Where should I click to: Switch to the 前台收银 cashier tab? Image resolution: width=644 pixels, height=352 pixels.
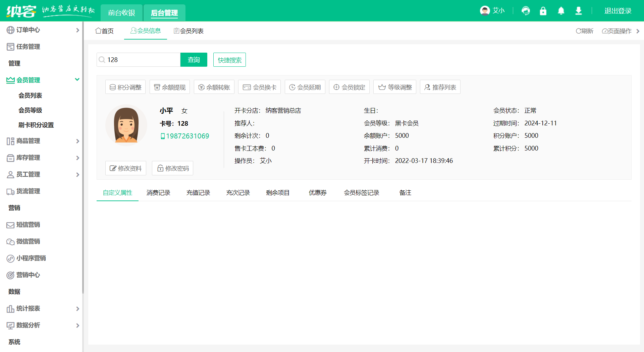[121, 13]
